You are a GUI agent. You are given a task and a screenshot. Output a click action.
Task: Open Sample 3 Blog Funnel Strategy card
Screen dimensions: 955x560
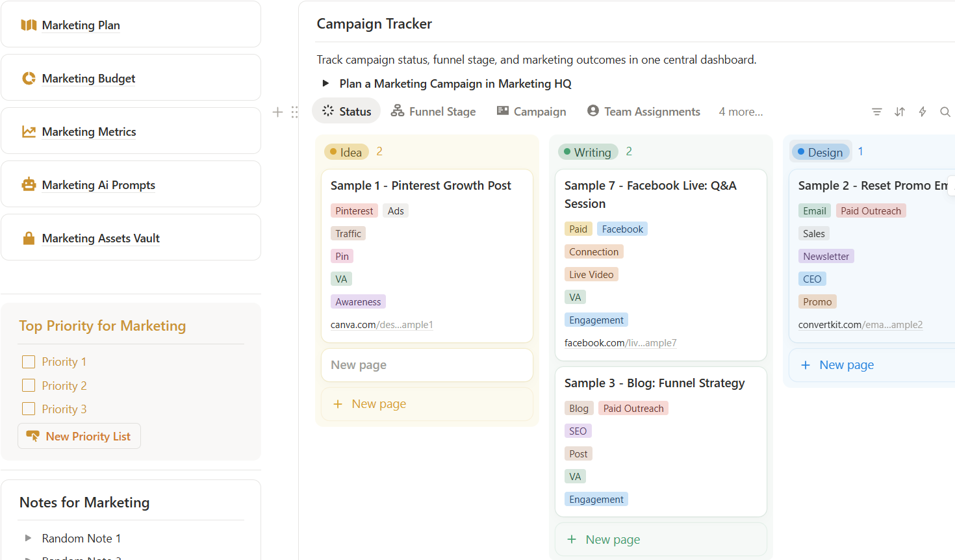click(654, 383)
